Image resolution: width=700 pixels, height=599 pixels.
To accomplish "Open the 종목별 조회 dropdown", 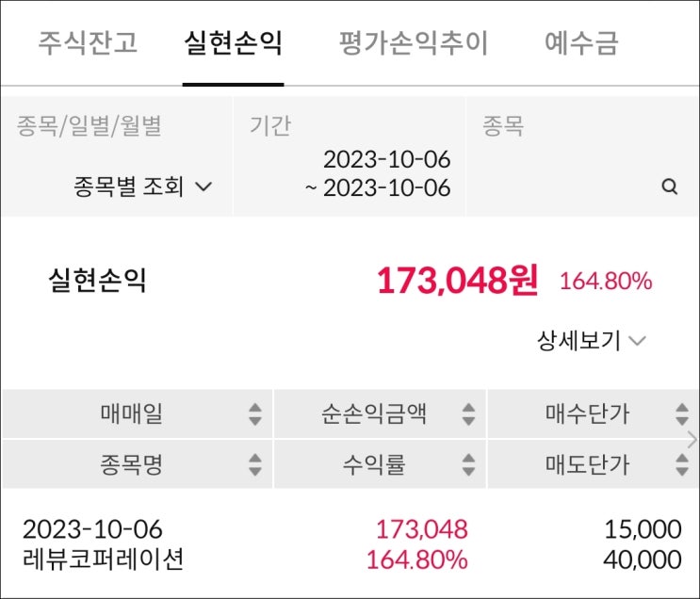I will (142, 186).
